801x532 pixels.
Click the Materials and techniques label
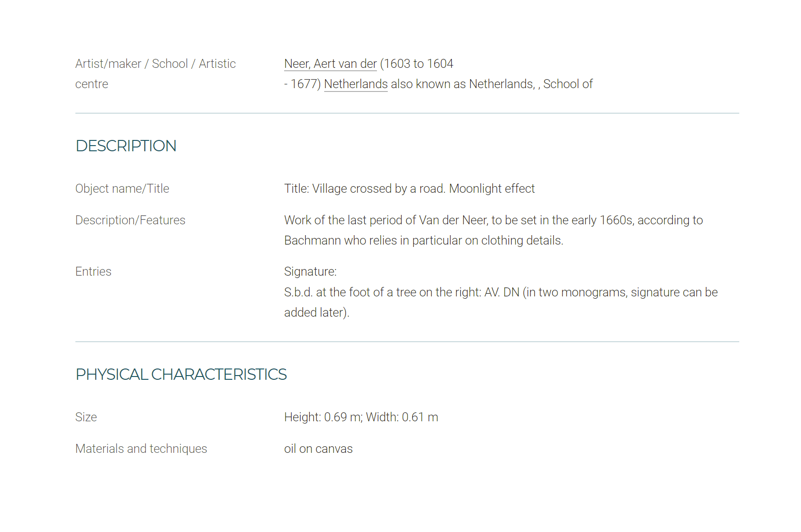coord(141,449)
